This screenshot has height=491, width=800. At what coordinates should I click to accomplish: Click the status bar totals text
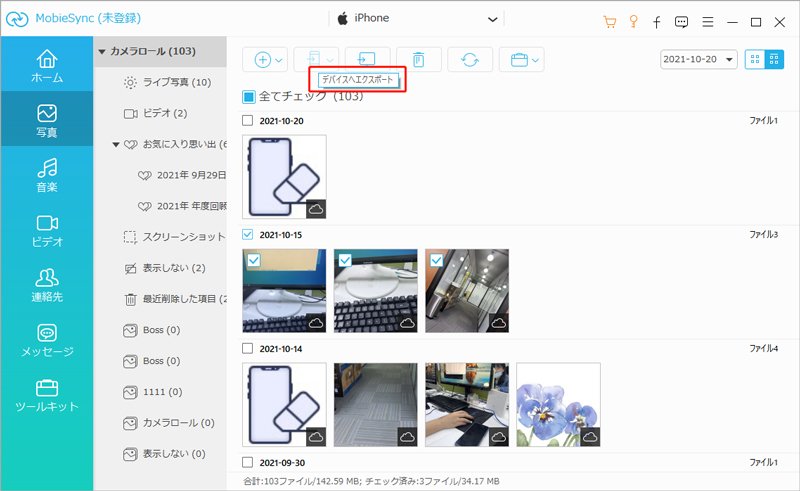pyautogui.click(x=371, y=481)
